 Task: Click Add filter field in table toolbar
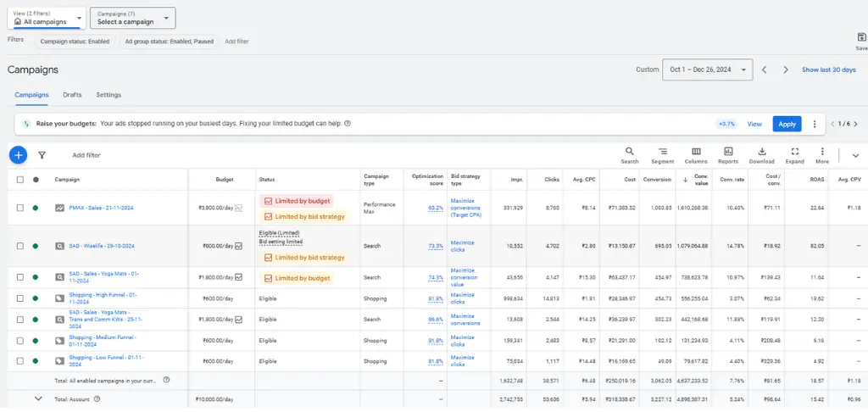(86, 156)
